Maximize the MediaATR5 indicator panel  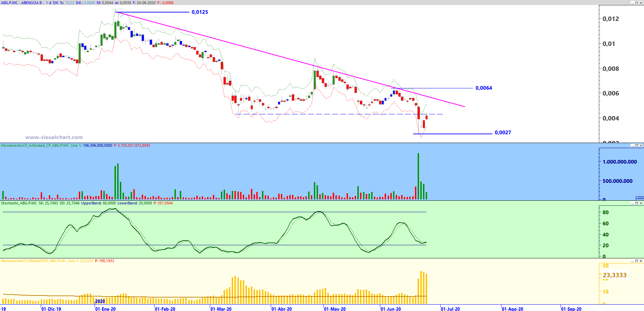click(x=637, y=261)
